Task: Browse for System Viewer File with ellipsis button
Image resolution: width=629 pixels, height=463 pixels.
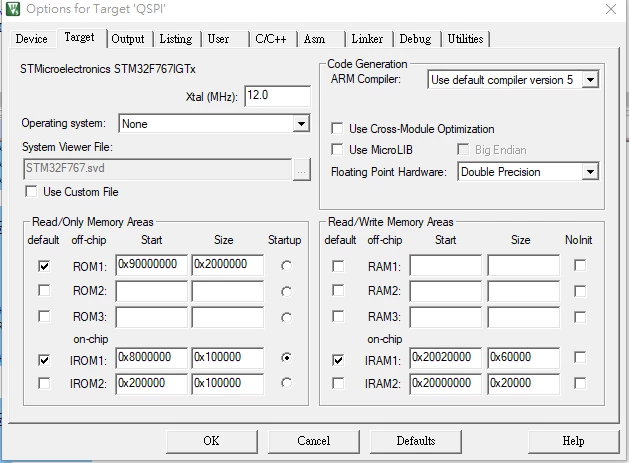Action: pyautogui.click(x=302, y=170)
